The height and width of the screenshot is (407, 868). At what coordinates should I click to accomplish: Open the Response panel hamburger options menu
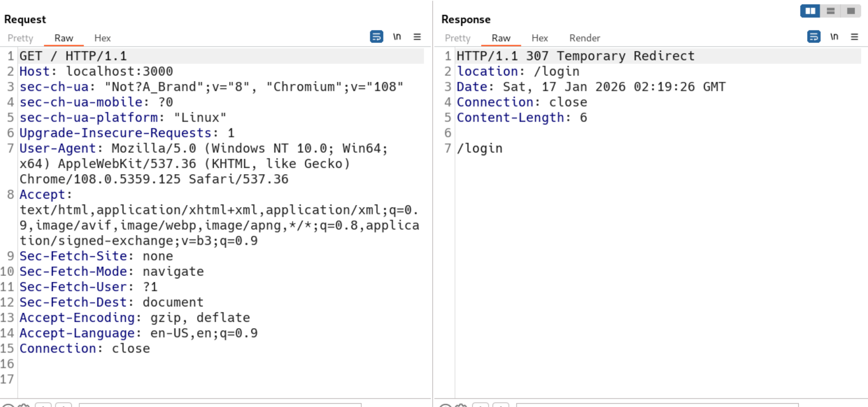click(854, 37)
